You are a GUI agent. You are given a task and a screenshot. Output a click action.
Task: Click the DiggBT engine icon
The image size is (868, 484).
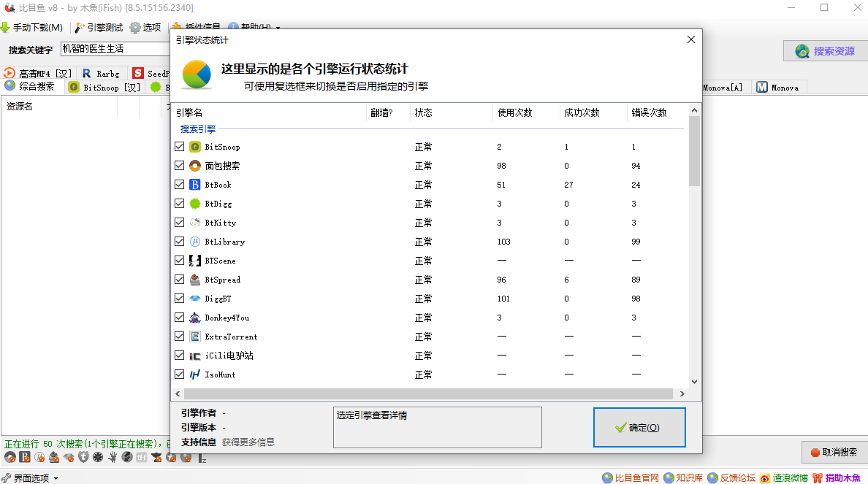(195, 298)
